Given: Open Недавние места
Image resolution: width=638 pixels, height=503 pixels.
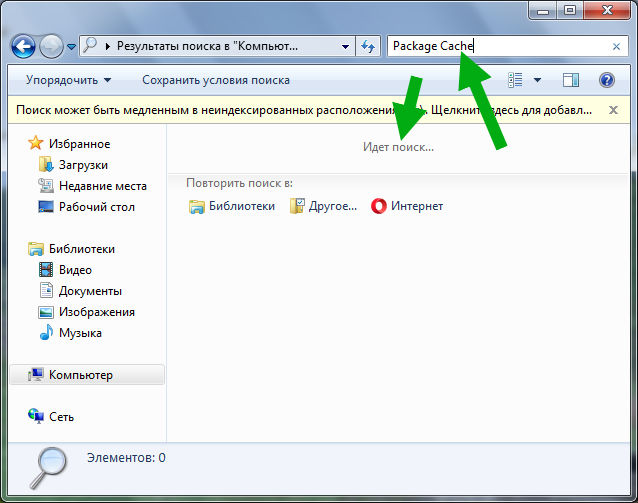Looking at the screenshot, I should 103,186.
